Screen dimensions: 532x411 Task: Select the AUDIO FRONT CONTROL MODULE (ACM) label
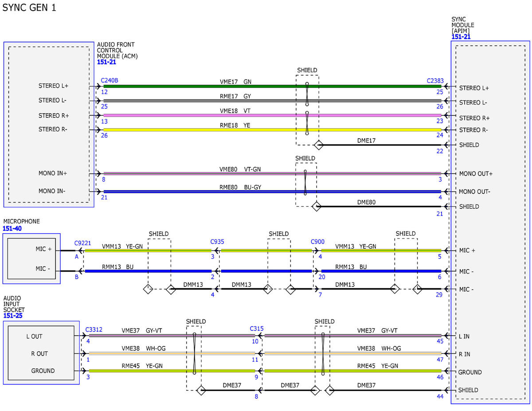[117, 51]
